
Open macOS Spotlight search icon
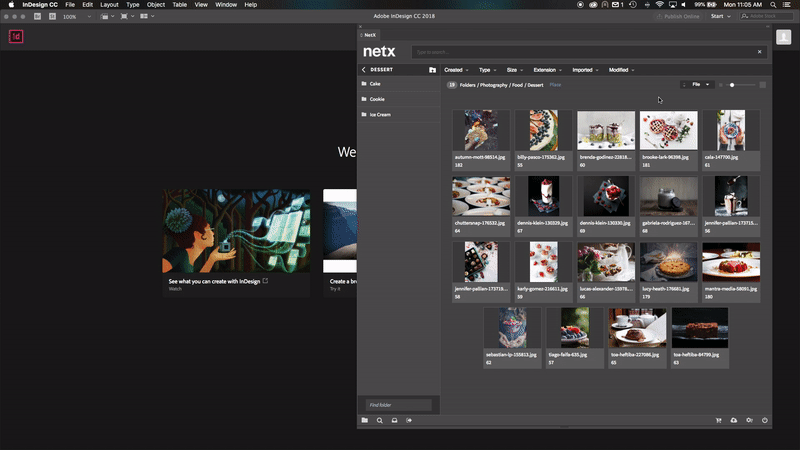click(x=773, y=5)
